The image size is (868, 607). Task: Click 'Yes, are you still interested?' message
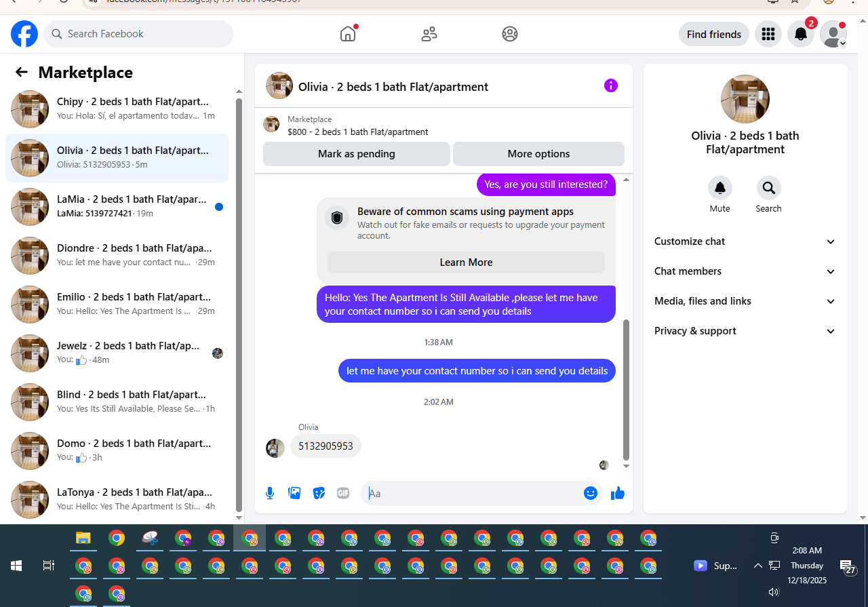(546, 184)
